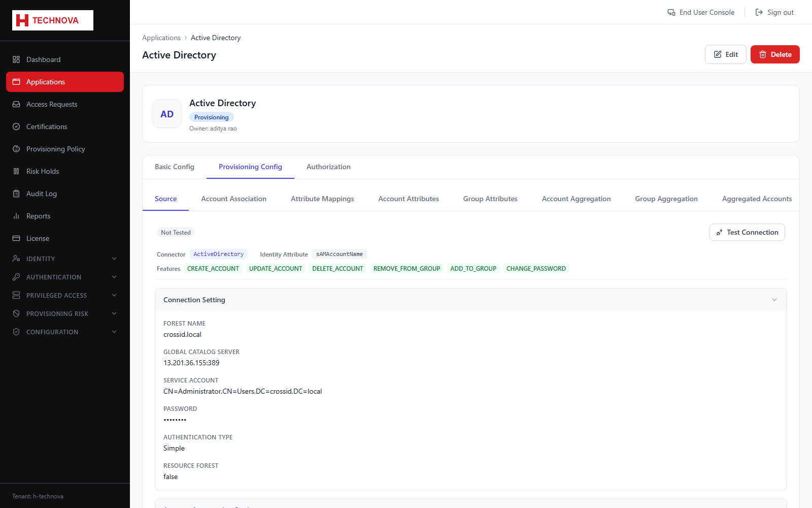
Task: Click the CHANGE_PASSWORD feature tag
Action: [536, 269]
